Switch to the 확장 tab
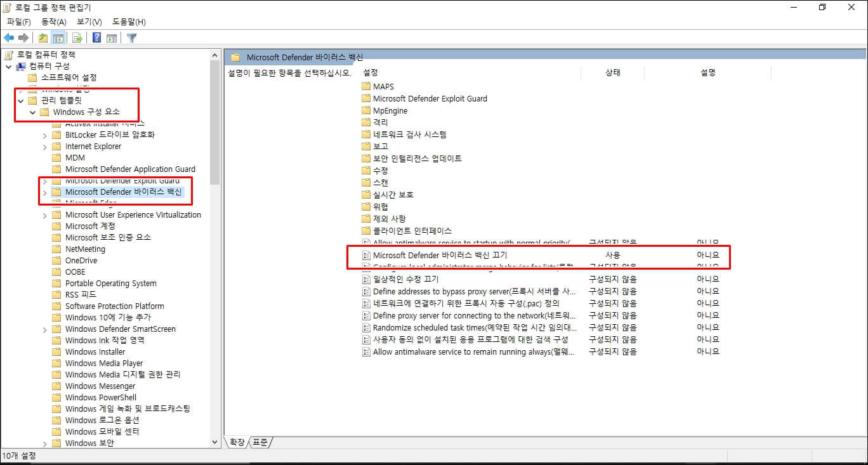 tap(237, 442)
